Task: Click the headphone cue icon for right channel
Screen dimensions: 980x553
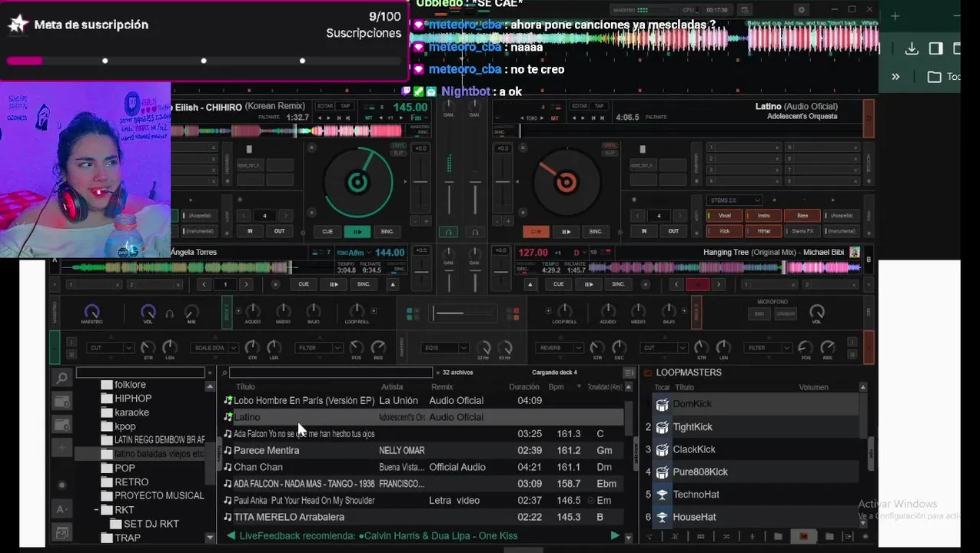Action: pyautogui.click(x=475, y=232)
